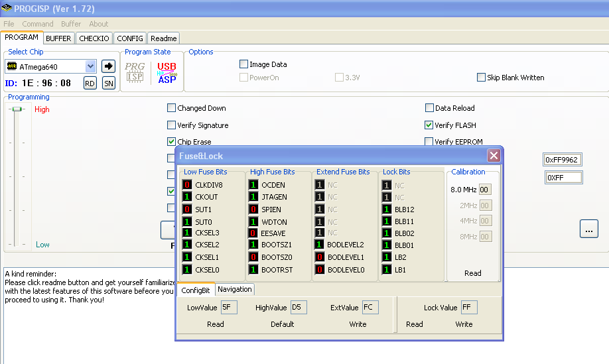Click the PROGISP title bar app icon
609x364 pixels.
6,8
